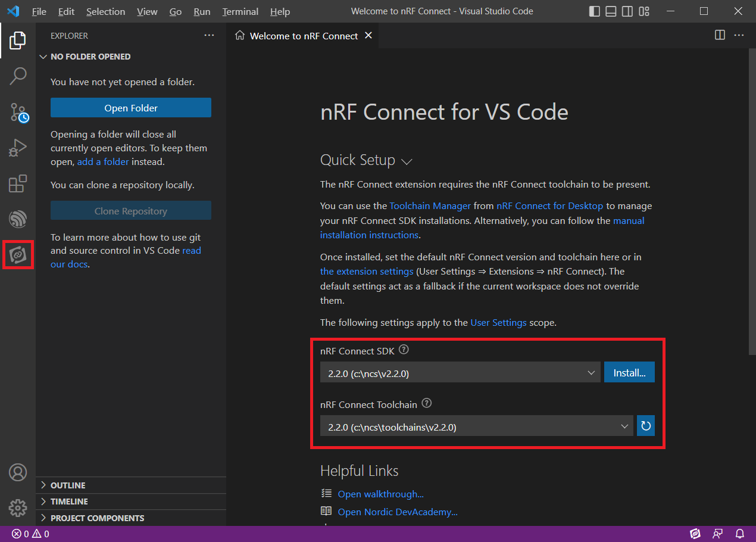The width and height of the screenshot is (756, 542).
Task: Collapse the Quick Setup section
Action: [407, 161]
